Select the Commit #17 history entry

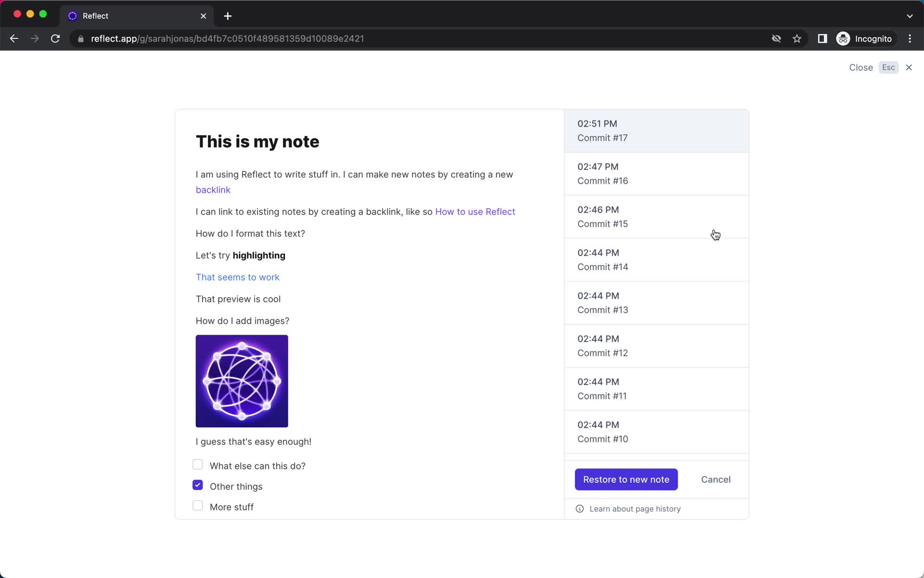point(656,131)
